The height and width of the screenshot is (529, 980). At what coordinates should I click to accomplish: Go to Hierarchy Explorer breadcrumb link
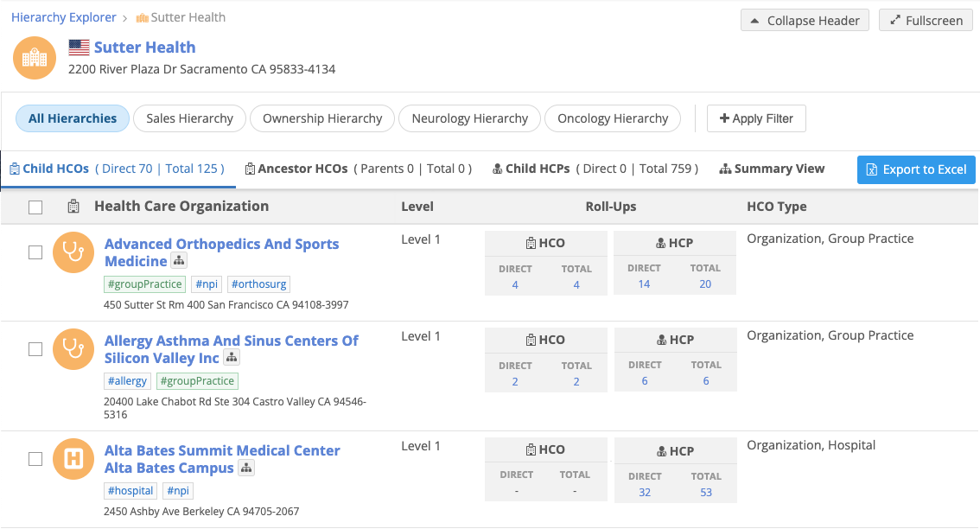pyautogui.click(x=64, y=17)
